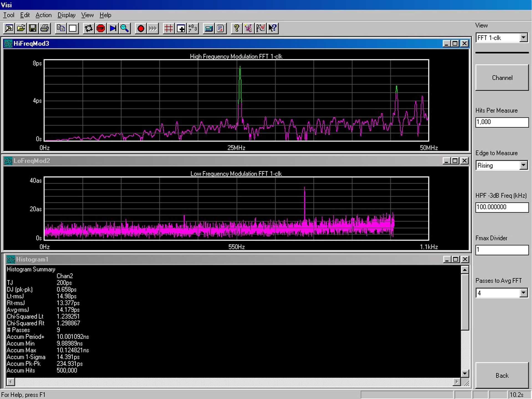Click the TJ value 200ps
The height and width of the screenshot is (399, 532).
(x=64, y=283)
